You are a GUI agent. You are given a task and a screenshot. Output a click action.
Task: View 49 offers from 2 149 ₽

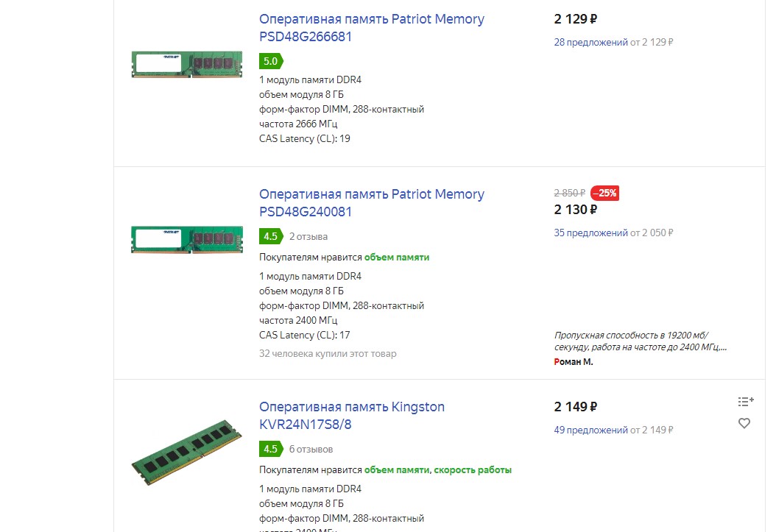(590, 430)
